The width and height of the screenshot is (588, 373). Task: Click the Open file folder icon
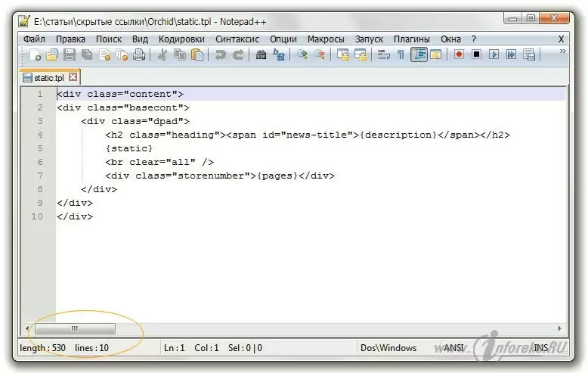[51, 54]
